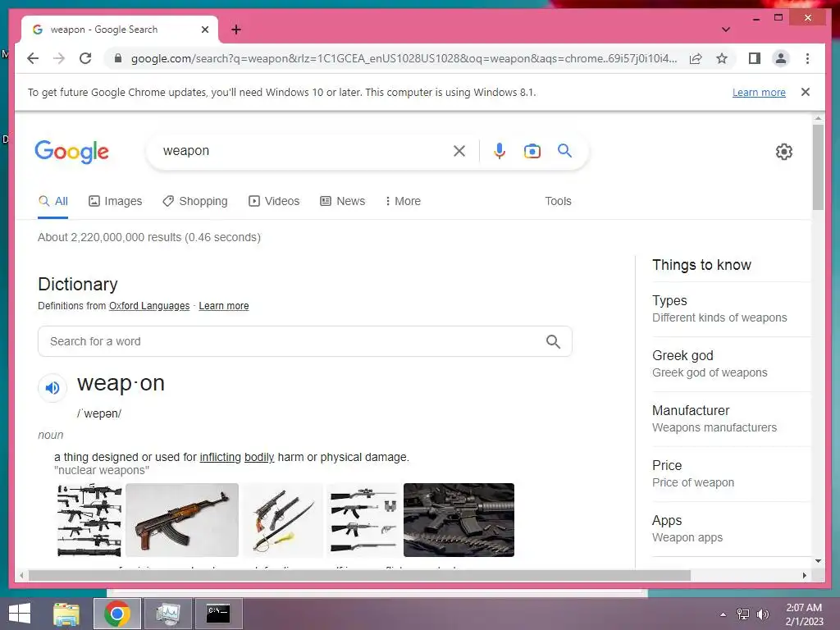Follow the inflicting definition link

click(220, 458)
